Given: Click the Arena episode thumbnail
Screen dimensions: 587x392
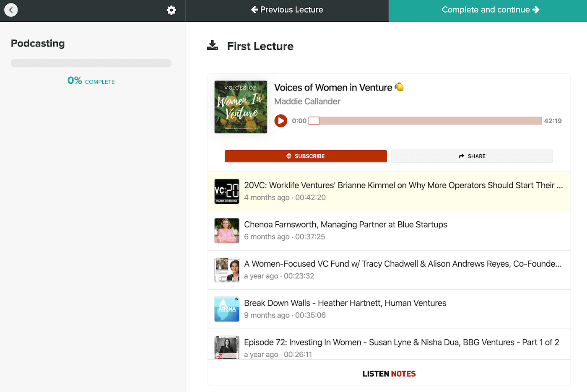Looking at the screenshot, I should click(x=227, y=309).
